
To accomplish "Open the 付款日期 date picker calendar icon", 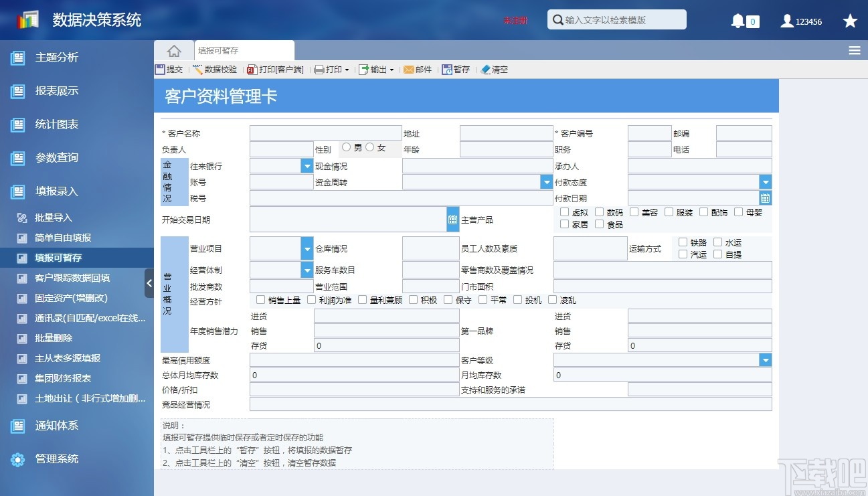I will point(764,197).
